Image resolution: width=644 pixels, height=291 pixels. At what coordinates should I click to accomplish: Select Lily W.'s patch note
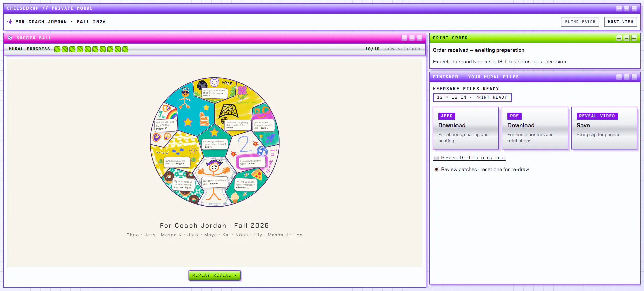click(x=183, y=185)
